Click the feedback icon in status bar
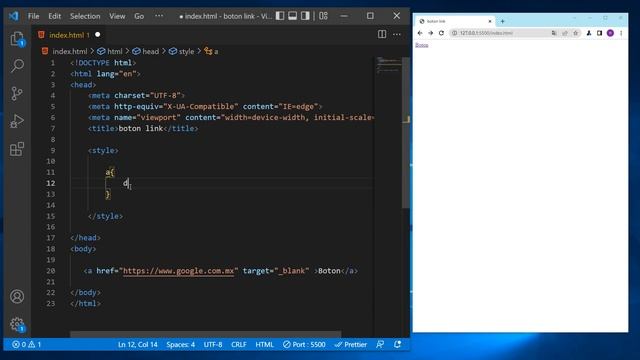640x360 pixels. click(380, 344)
